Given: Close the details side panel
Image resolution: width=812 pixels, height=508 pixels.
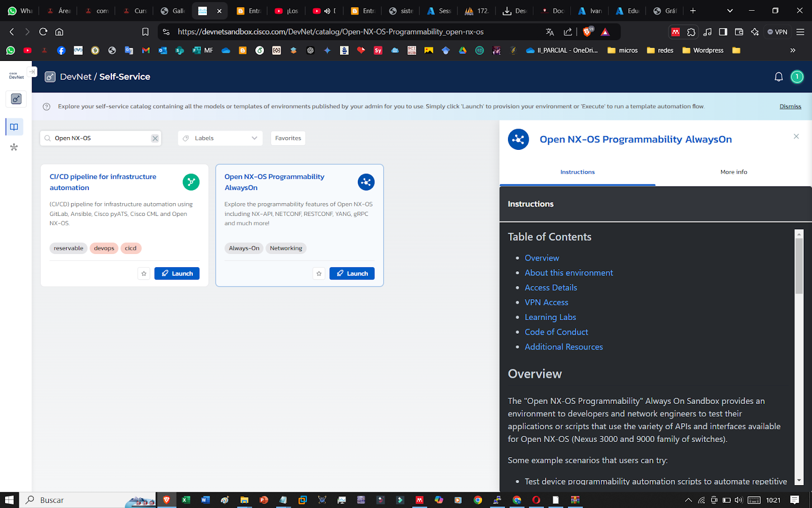Looking at the screenshot, I should (796, 136).
